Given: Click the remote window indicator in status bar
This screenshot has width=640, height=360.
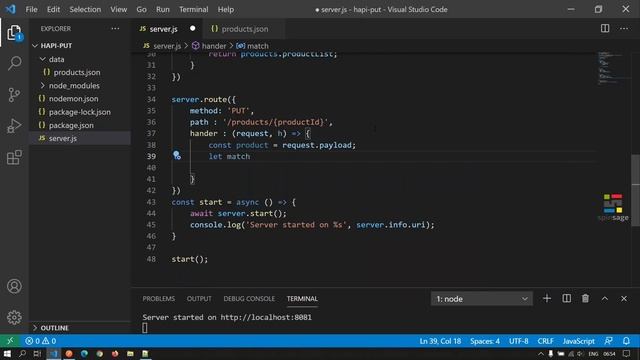Looking at the screenshot, I should click(x=10, y=341).
